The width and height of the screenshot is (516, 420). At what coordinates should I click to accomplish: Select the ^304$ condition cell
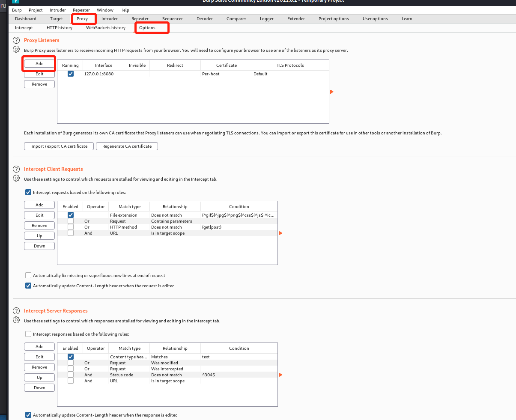[x=239, y=375]
